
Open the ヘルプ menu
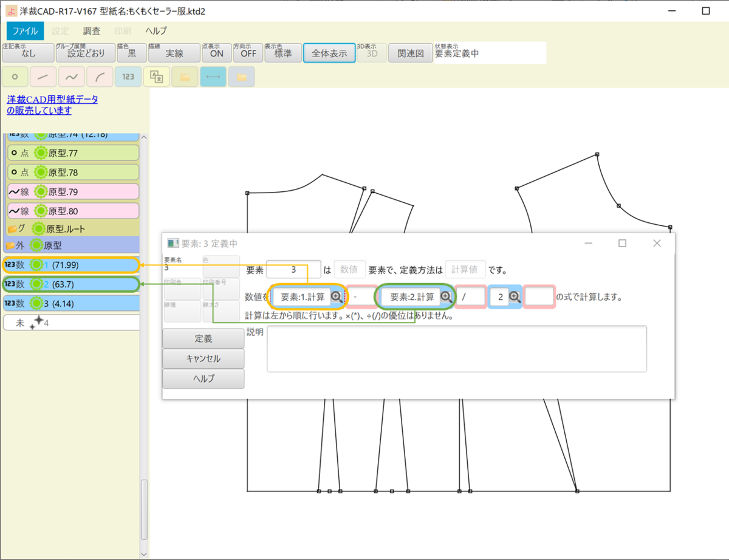point(156,30)
